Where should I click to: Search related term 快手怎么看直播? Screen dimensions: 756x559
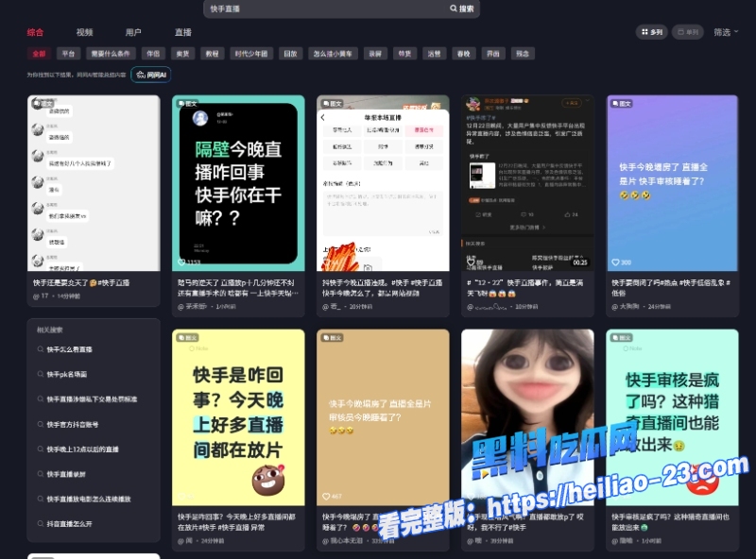(69, 349)
